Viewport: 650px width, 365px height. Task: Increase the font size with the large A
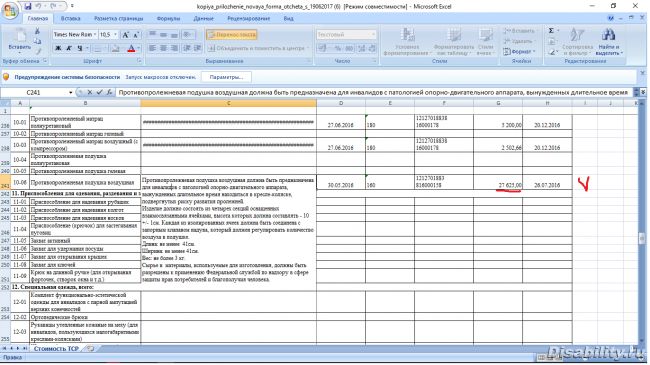pos(126,35)
